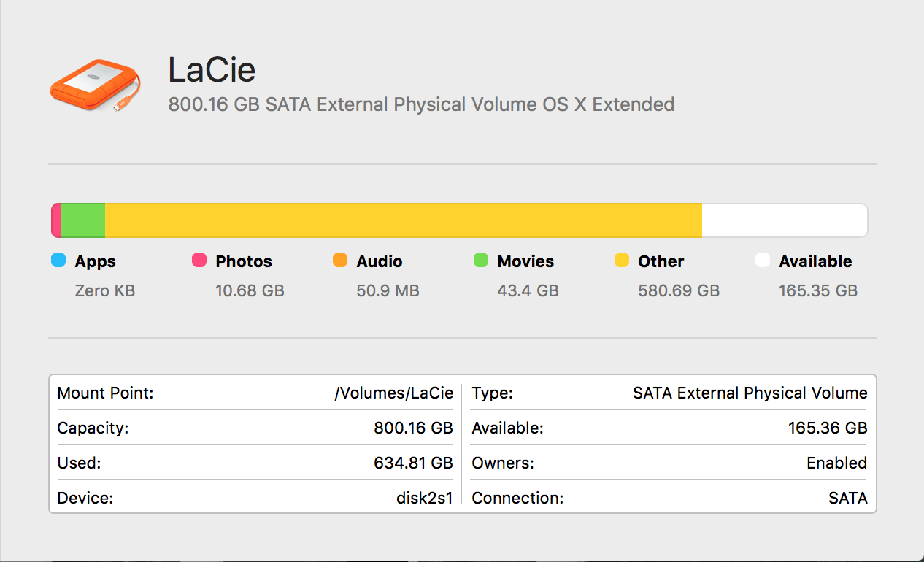Select the Capacity 800.16 GB row
This screenshot has height=562, width=924.
255,428
